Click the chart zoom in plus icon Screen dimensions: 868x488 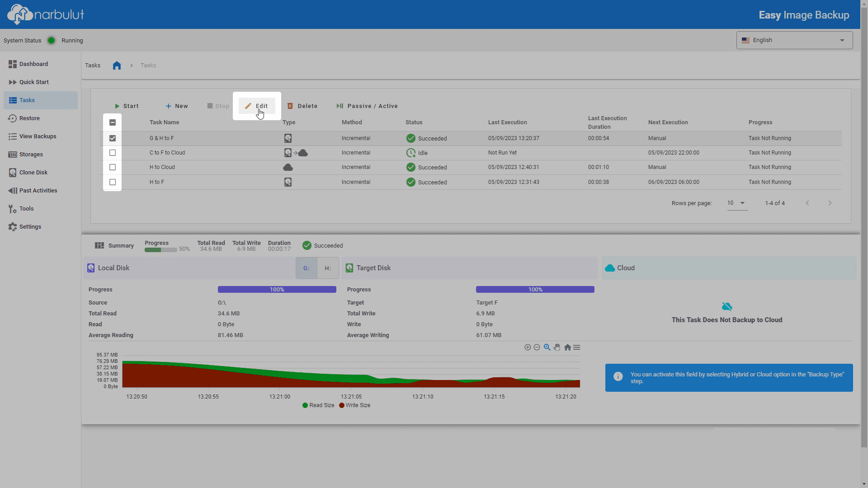[x=528, y=347]
